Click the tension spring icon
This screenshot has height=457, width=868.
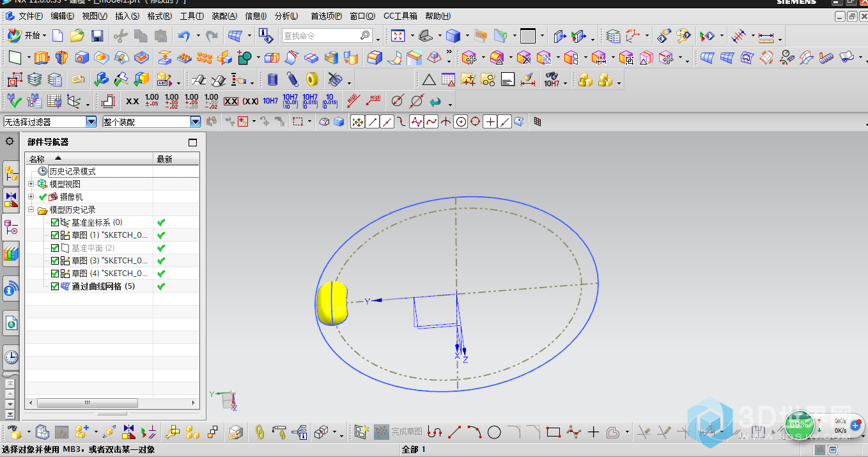(293, 80)
